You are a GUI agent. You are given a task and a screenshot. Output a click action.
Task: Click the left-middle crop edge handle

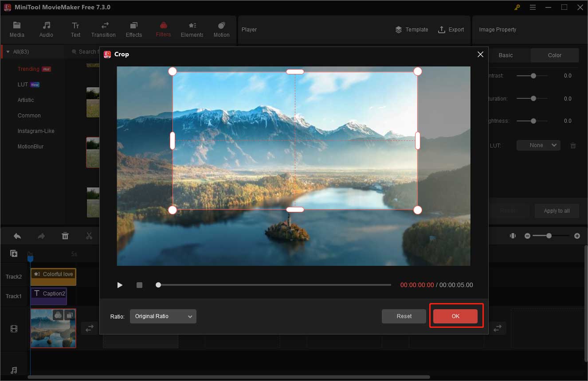[x=172, y=140]
